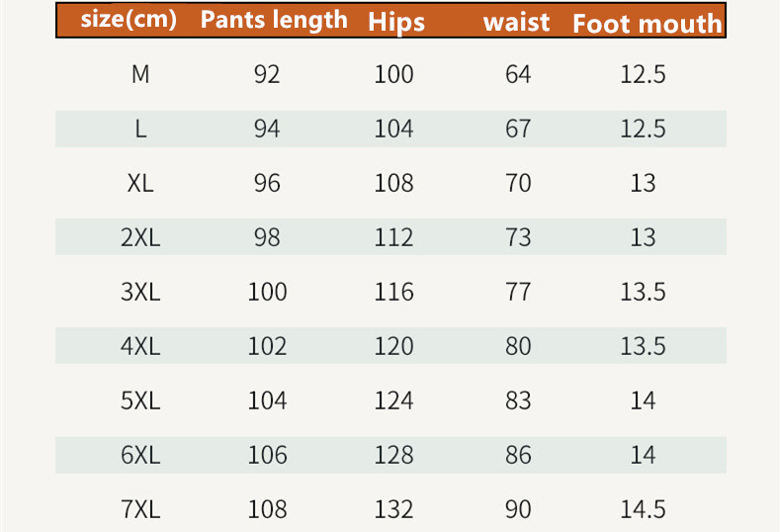780x532 pixels.
Task: Select foot mouth value 14.5
Action: pos(643,509)
